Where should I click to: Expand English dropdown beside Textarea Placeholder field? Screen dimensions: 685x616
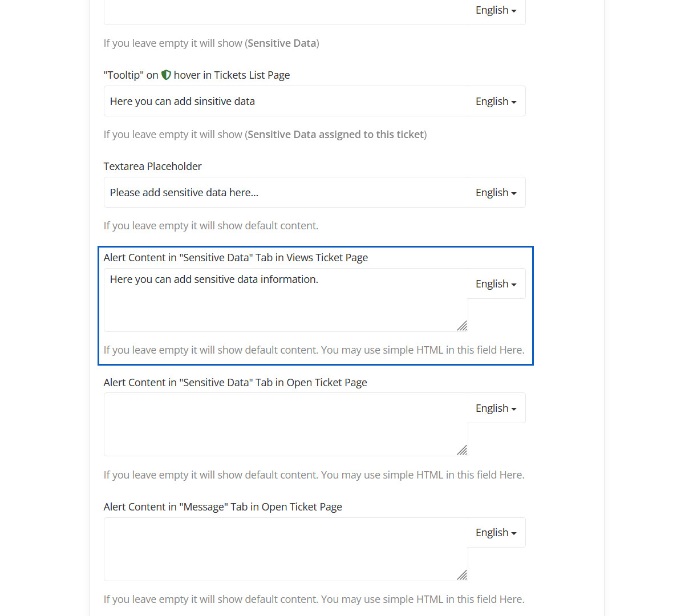pyautogui.click(x=496, y=193)
